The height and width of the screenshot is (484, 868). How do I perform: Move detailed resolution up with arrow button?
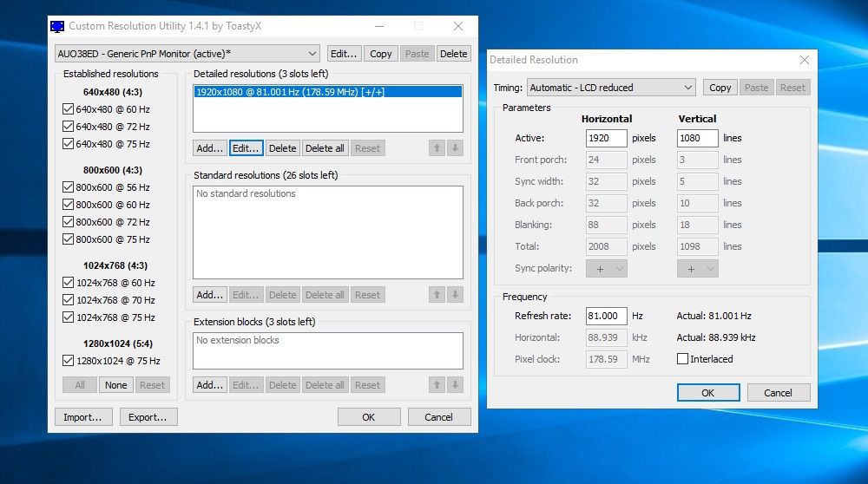click(x=437, y=148)
